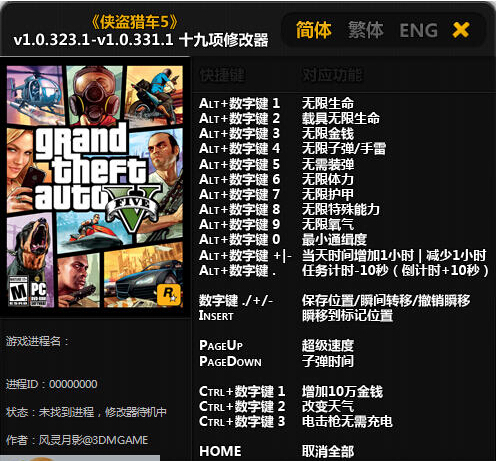Switch language to 繁体
497x461 pixels.
click(x=366, y=30)
